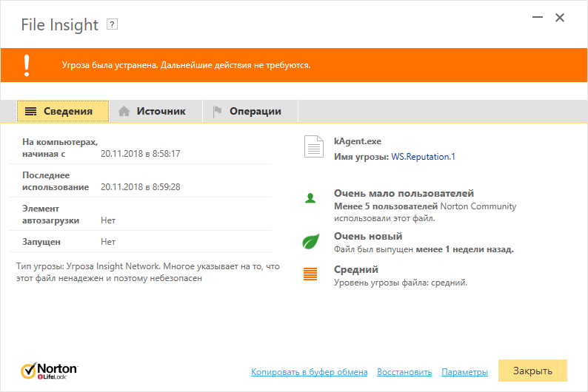The width and height of the screenshot is (588, 392).
Task: Click the File Insight window title
Action: (x=60, y=24)
